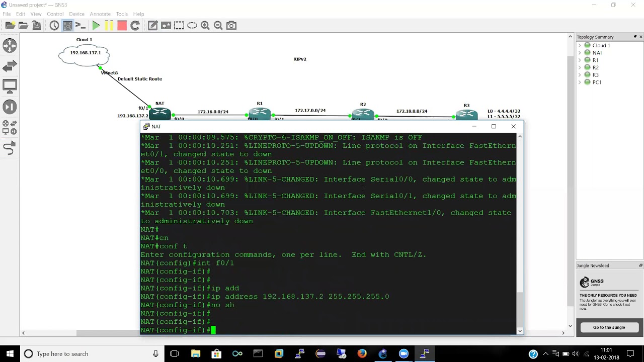Click the Save project toolbar icon

point(37,25)
